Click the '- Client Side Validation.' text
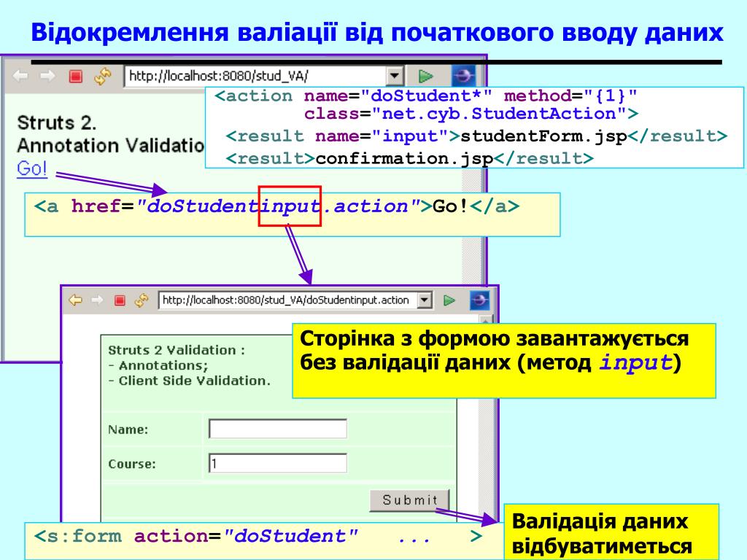 [x=189, y=381]
